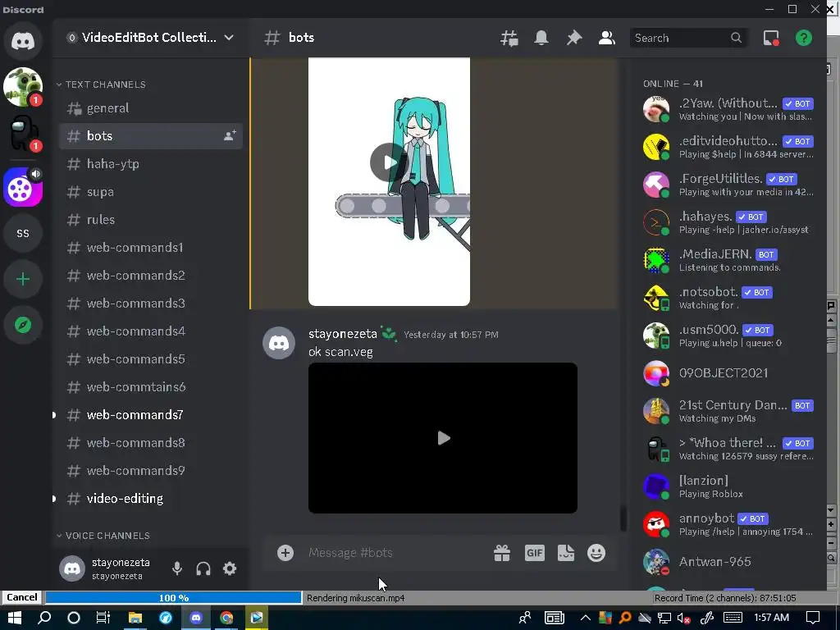840x630 pixels.
Task: Select member .2Yaw. bot
Action: (x=728, y=109)
